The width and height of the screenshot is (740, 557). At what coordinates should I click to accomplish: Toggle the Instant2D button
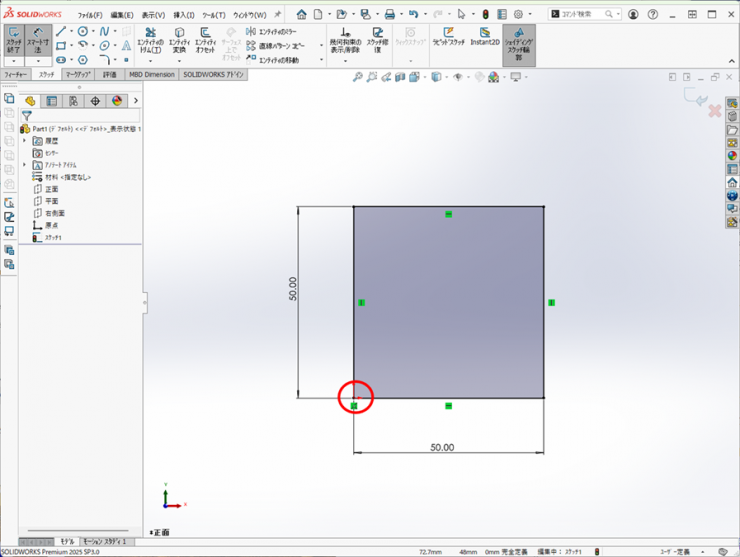coord(485,39)
